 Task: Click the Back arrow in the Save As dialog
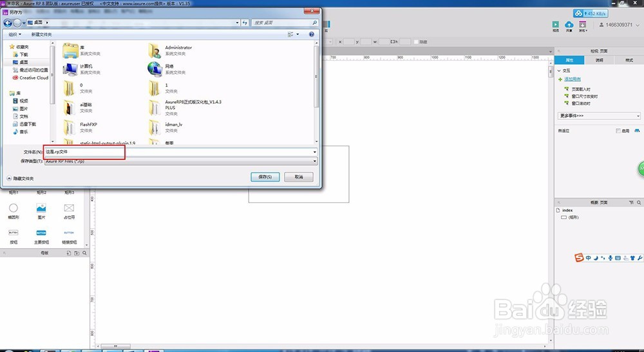[7, 23]
